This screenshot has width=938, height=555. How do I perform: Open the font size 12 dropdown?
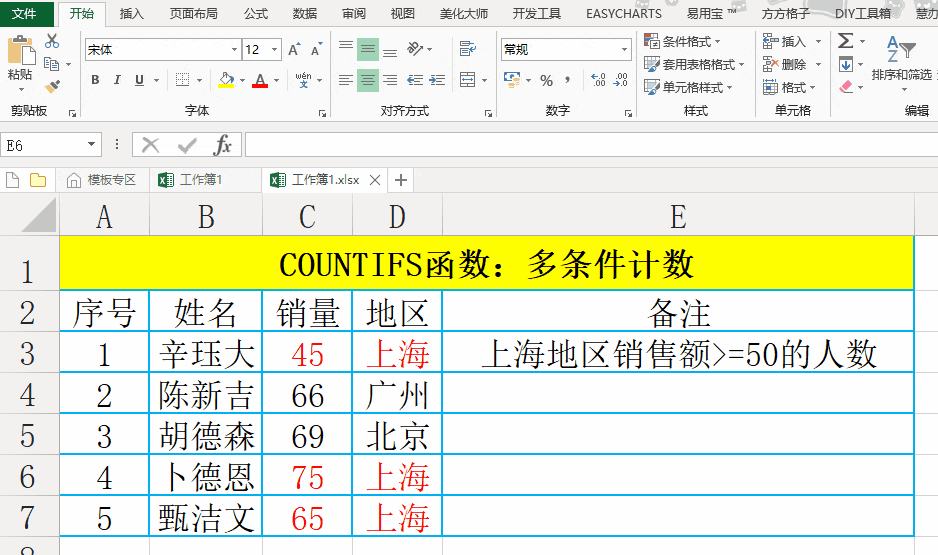[275, 50]
